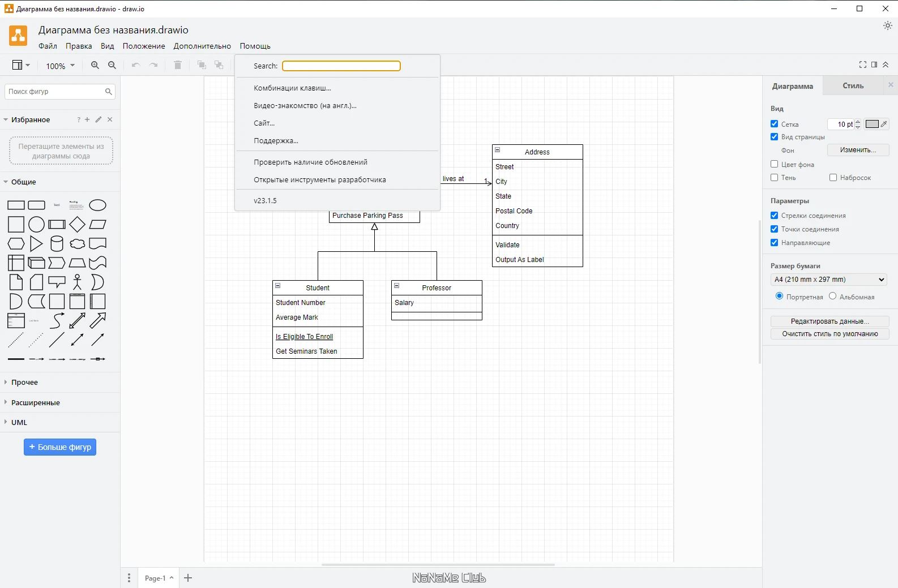Toggle the Направляющие checkbox
This screenshot has height=588, width=898.
tap(774, 242)
